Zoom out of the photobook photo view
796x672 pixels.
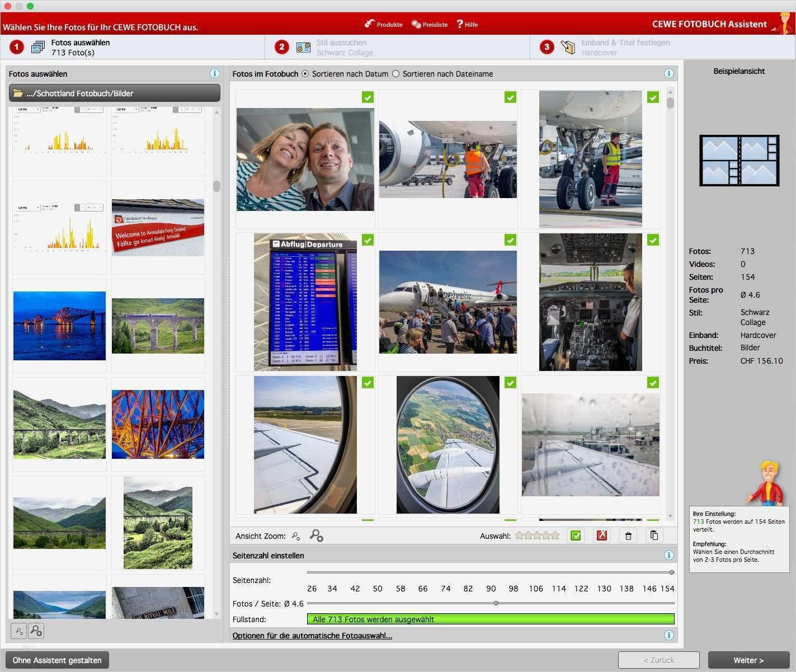point(296,536)
